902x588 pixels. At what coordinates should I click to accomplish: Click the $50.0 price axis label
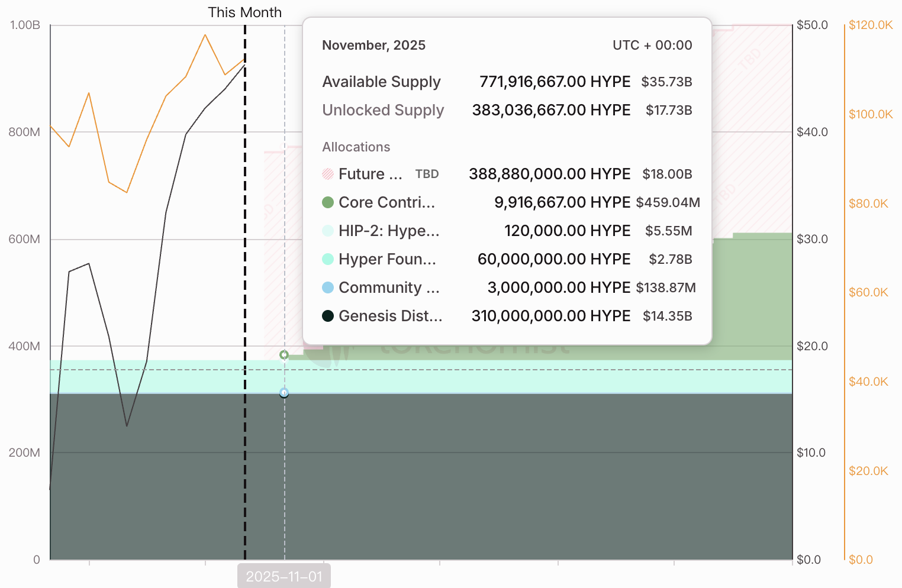click(x=812, y=25)
